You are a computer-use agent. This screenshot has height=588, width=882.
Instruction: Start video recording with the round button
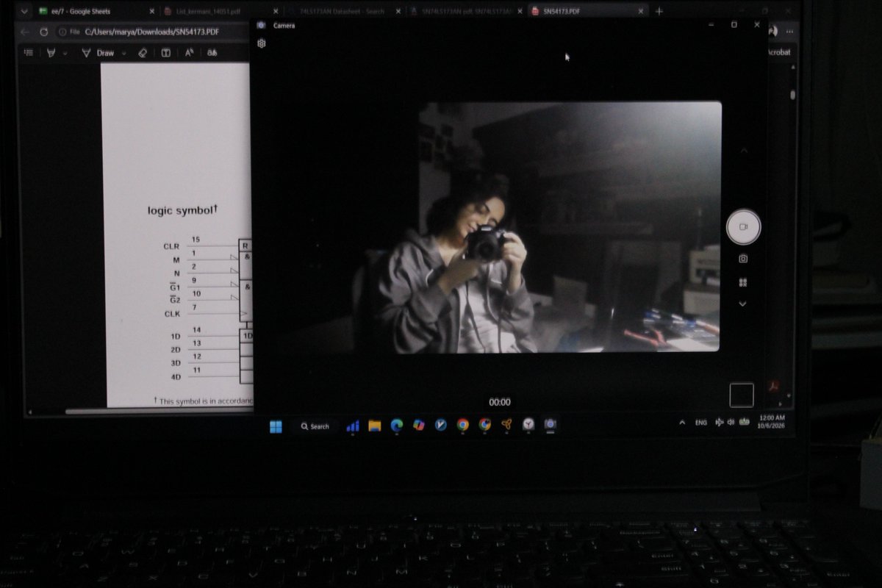pyautogui.click(x=743, y=227)
